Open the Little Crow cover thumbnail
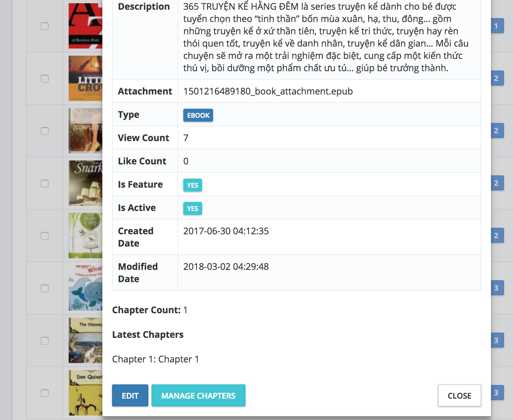 (85, 78)
